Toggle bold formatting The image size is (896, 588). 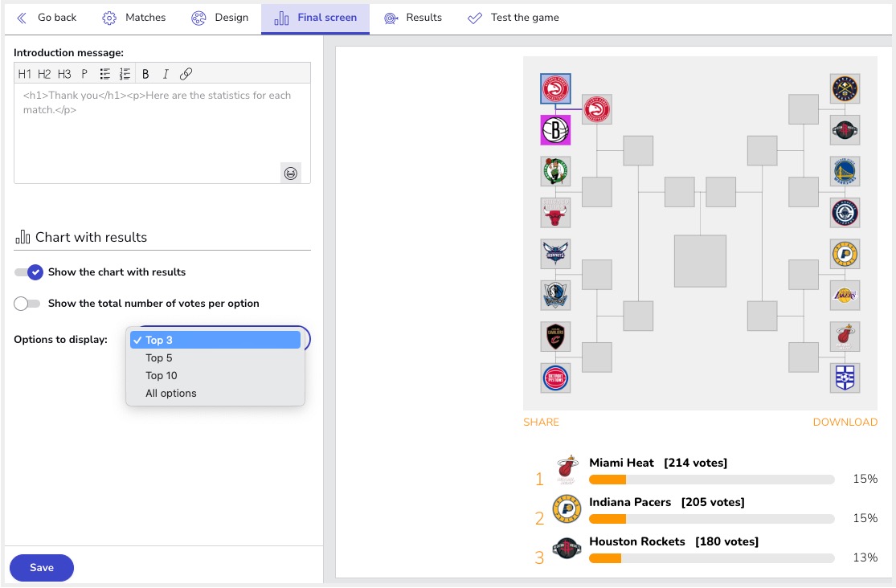tap(145, 74)
